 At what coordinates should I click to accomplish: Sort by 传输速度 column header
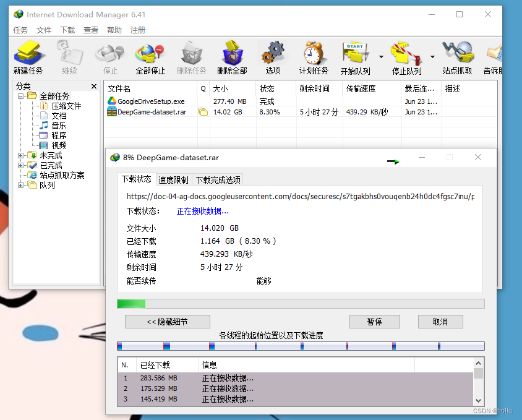coord(372,88)
